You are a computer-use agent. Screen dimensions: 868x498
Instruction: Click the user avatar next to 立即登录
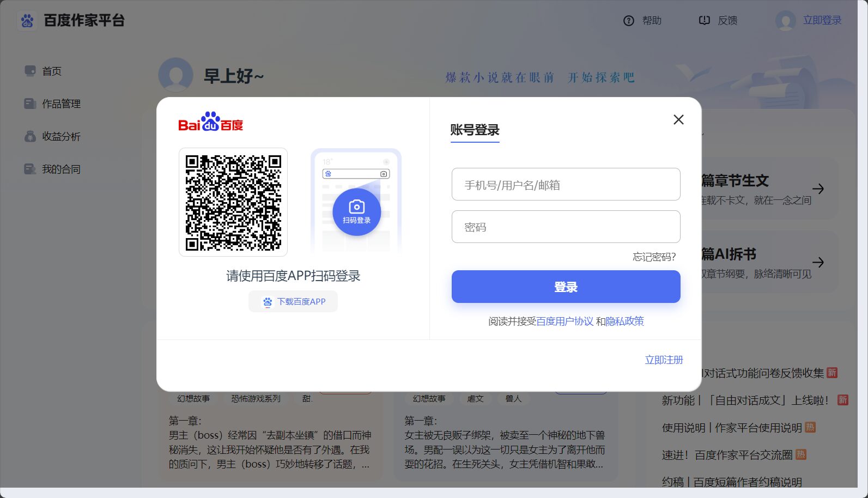pyautogui.click(x=785, y=21)
